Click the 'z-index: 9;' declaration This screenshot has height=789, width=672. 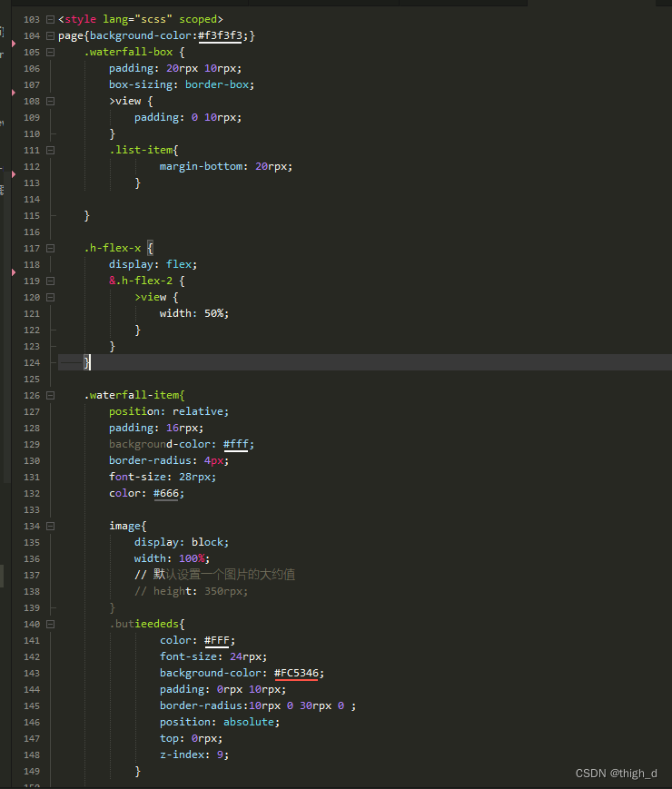click(x=194, y=754)
